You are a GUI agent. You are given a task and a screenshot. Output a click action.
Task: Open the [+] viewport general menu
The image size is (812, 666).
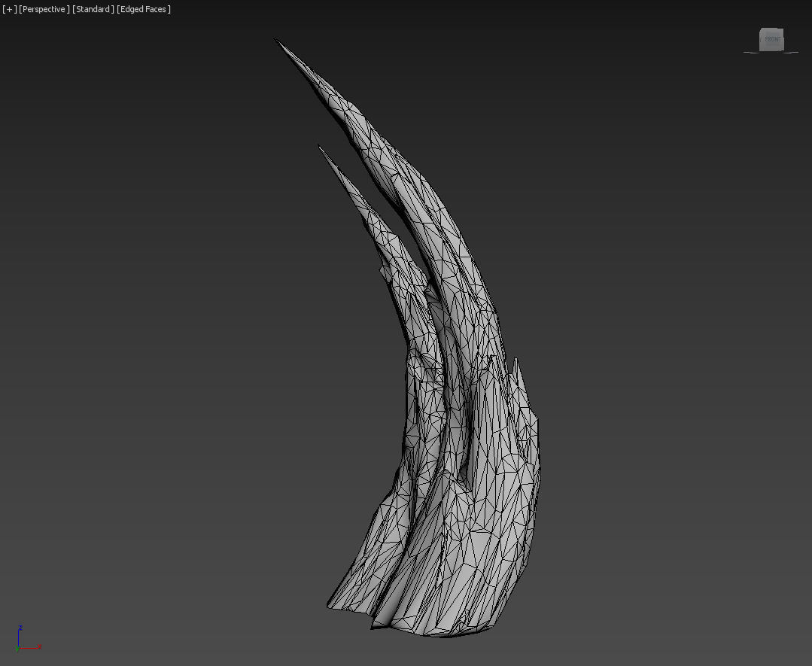9,9
